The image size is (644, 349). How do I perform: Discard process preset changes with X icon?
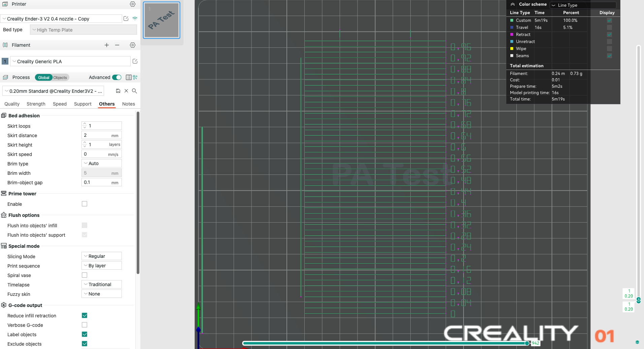(x=126, y=91)
